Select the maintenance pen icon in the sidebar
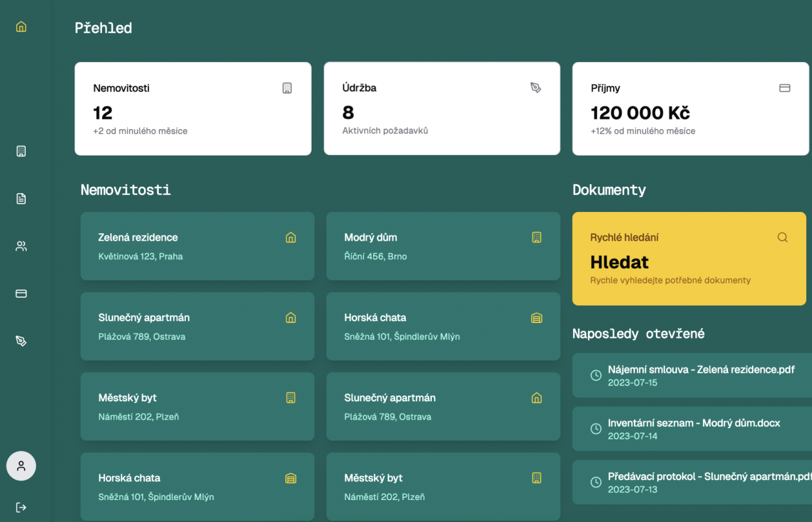Viewport: 812px width, 522px height. tap(21, 341)
